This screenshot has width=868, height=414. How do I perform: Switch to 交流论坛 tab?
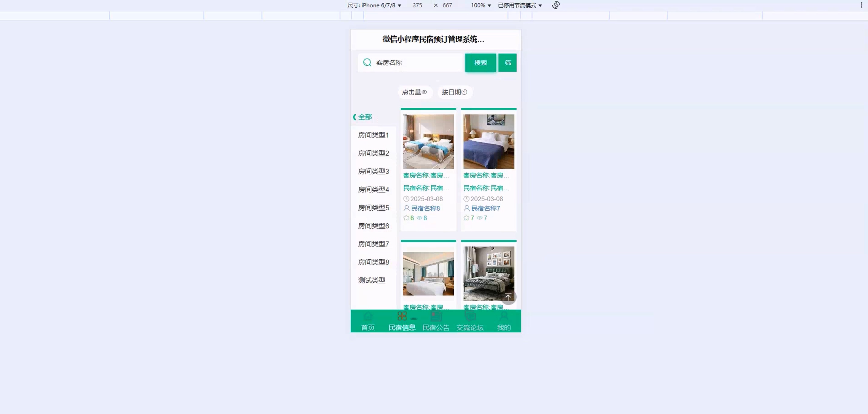(470, 322)
